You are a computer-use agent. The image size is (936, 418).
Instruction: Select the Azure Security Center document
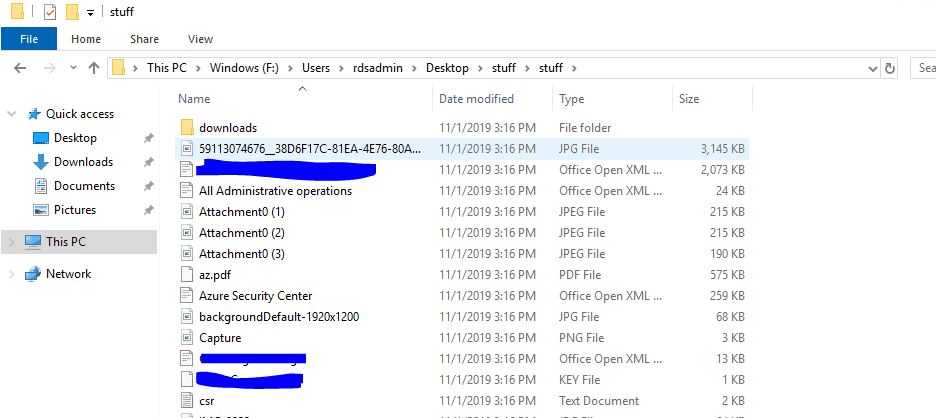click(x=255, y=296)
